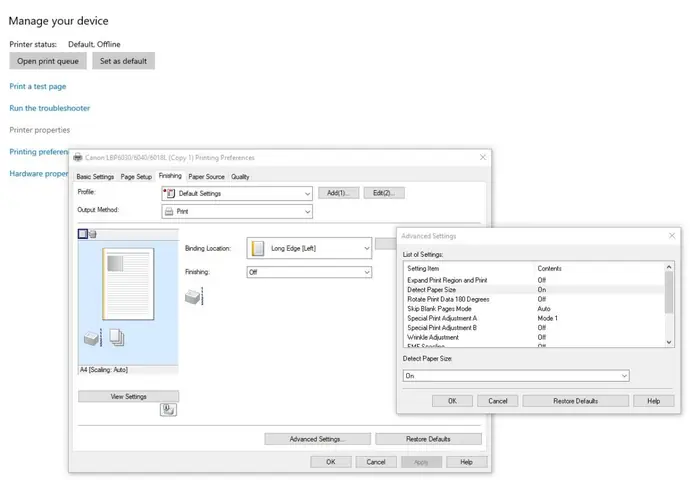Click the stacked pages icon in preview pane
The image size is (690, 480).
pos(117,337)
